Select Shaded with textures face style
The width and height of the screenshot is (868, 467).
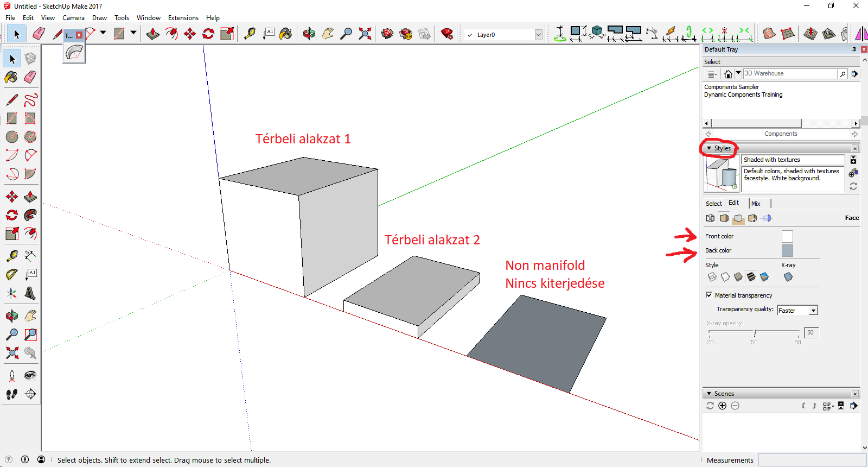[x=751, y=277]
